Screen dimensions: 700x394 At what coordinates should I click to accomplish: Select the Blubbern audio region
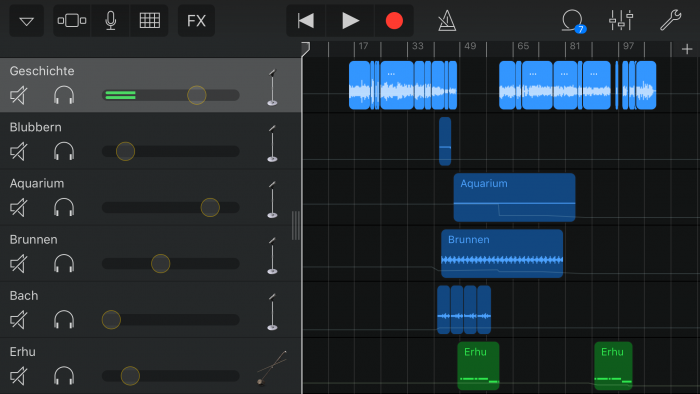445,141
